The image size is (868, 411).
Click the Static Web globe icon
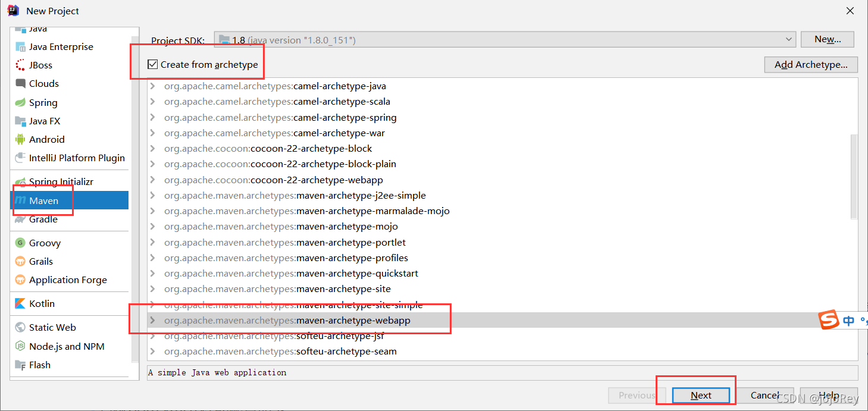(x=20, y=328)
